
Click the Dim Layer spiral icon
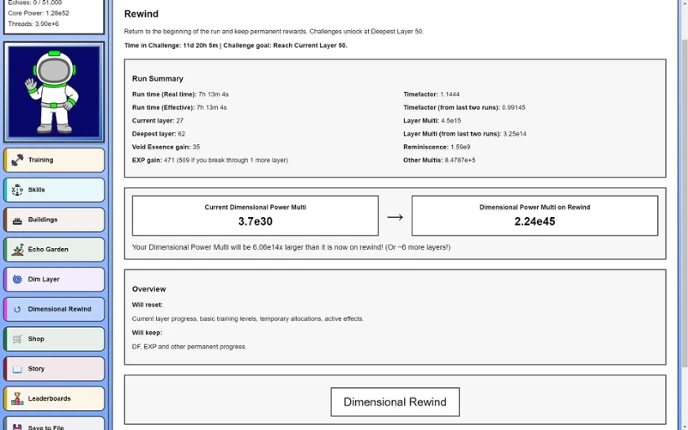pyautogui.click(x=17, y=280)
